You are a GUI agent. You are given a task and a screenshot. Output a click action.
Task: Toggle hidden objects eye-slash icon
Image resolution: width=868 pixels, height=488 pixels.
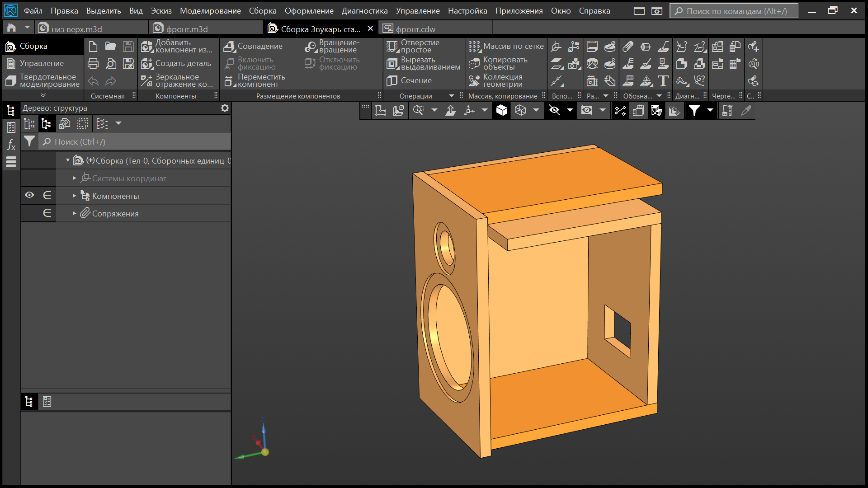point(554,110)
